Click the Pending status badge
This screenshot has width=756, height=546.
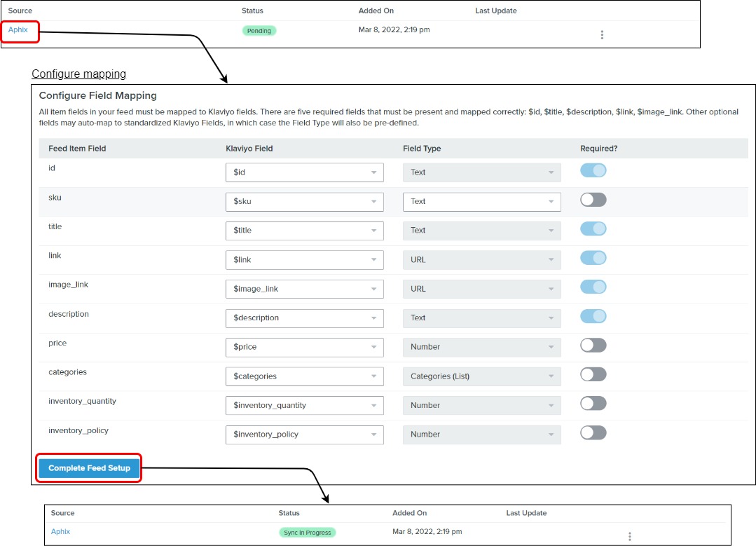point(259,31)
